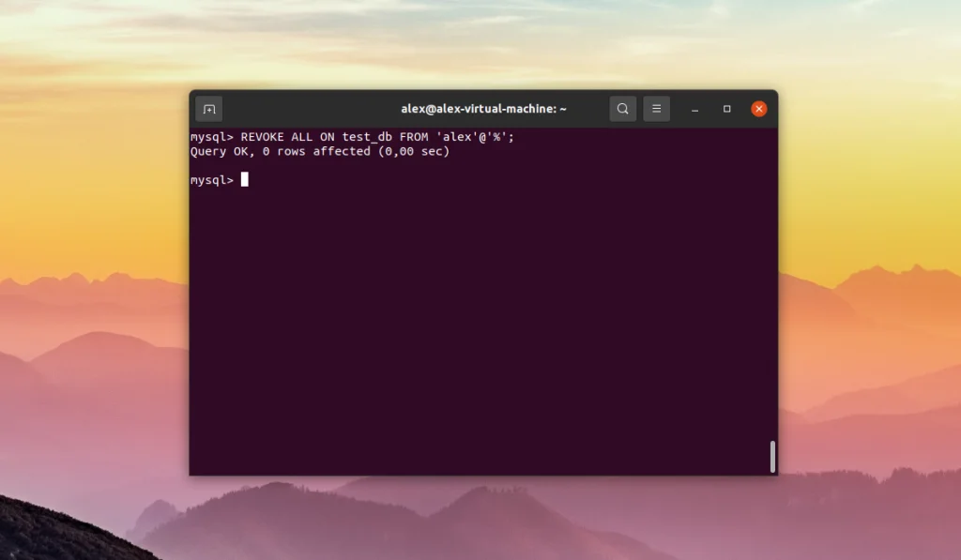Viewport: 961px width, 560px height.
Task: Click the menu icon beside search
Action: 656,108
